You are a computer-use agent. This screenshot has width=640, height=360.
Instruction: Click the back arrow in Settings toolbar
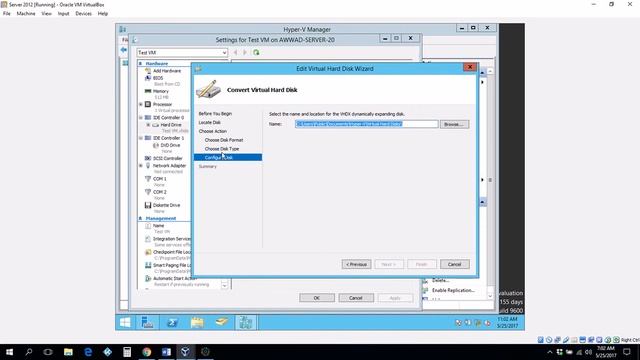point(236,53)
